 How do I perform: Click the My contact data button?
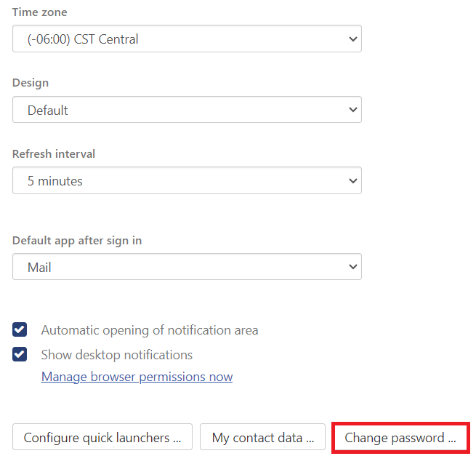262,437
